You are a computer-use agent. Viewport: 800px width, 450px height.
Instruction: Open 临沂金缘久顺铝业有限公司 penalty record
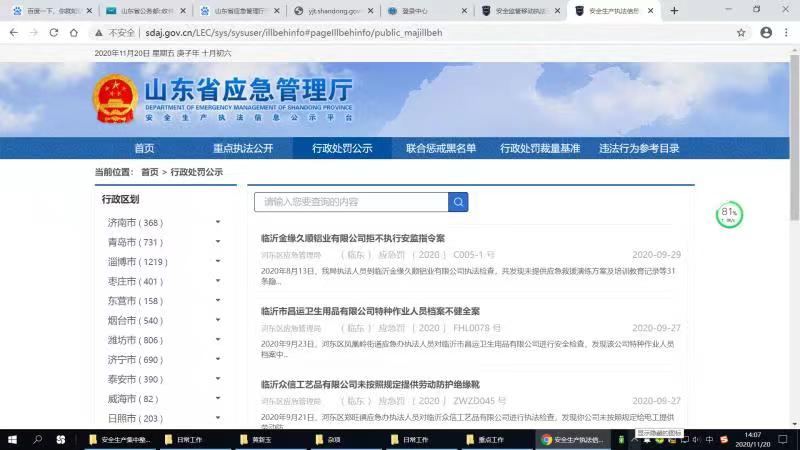pos(353,238)
